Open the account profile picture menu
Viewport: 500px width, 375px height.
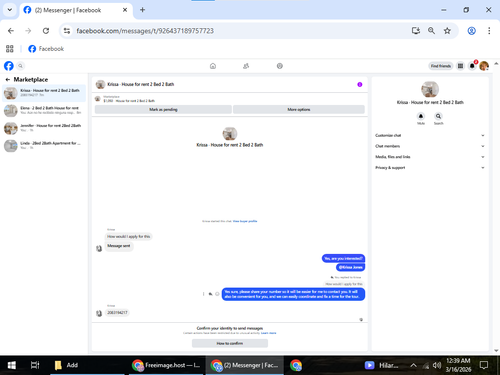pyautogui.click(x=484, y=66)
